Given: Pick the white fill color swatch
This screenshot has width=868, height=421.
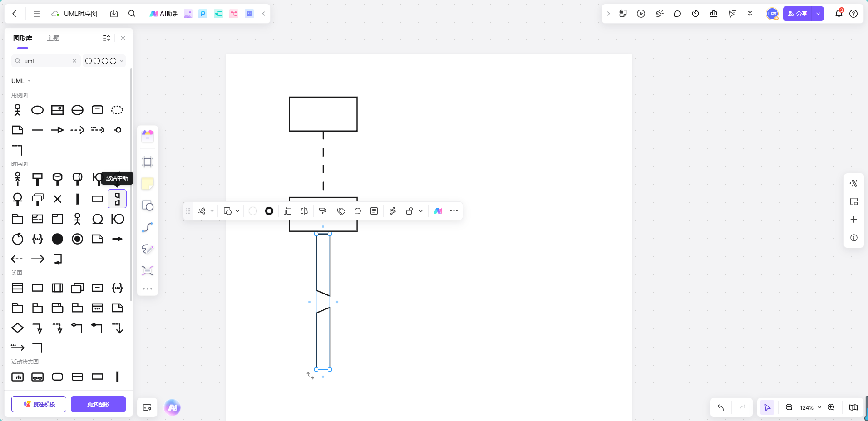Looking at the screenshot, I should coord(253,211).
